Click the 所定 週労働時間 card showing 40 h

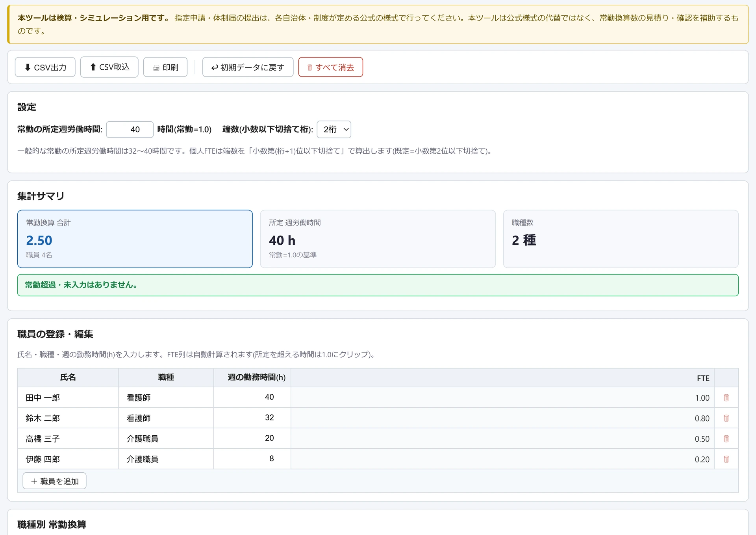378,239
